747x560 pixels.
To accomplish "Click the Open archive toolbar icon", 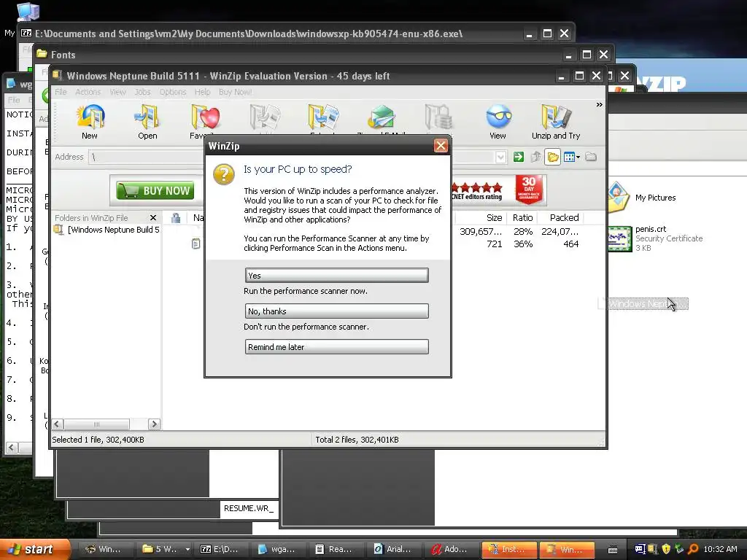I will coord(147,117).
